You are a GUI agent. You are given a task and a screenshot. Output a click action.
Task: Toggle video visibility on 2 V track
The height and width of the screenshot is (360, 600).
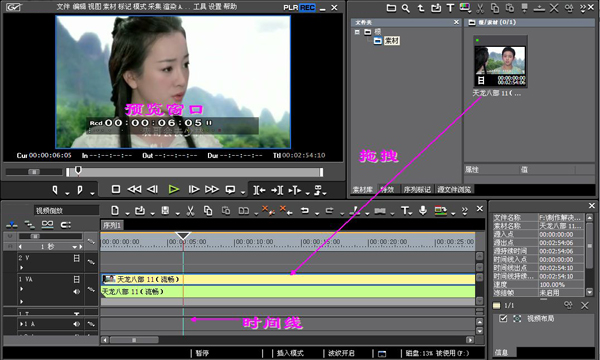[77, 258]
